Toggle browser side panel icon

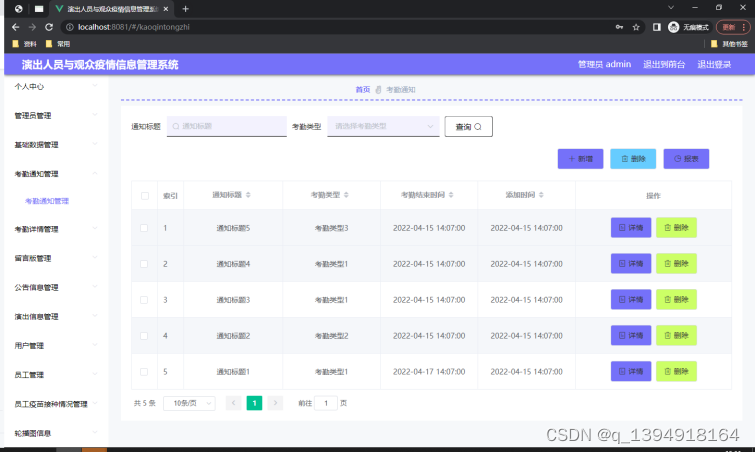(657, 27)
